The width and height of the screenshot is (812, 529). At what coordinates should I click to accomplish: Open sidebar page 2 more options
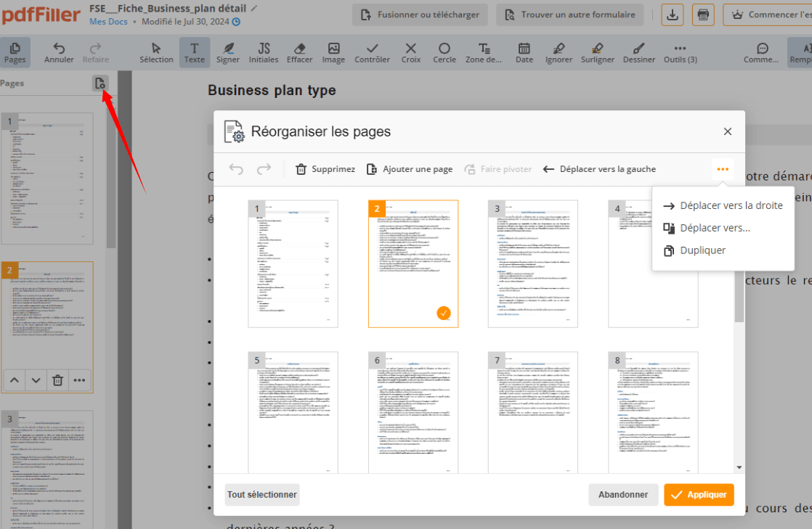point(79,380)
